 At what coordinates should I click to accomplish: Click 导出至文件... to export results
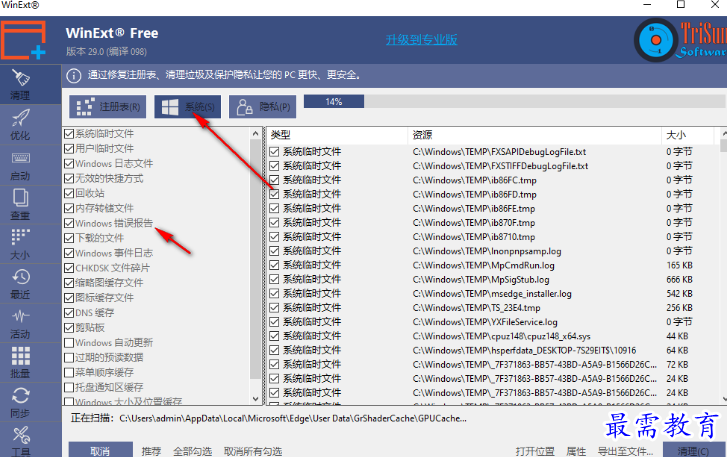[625, 451]
